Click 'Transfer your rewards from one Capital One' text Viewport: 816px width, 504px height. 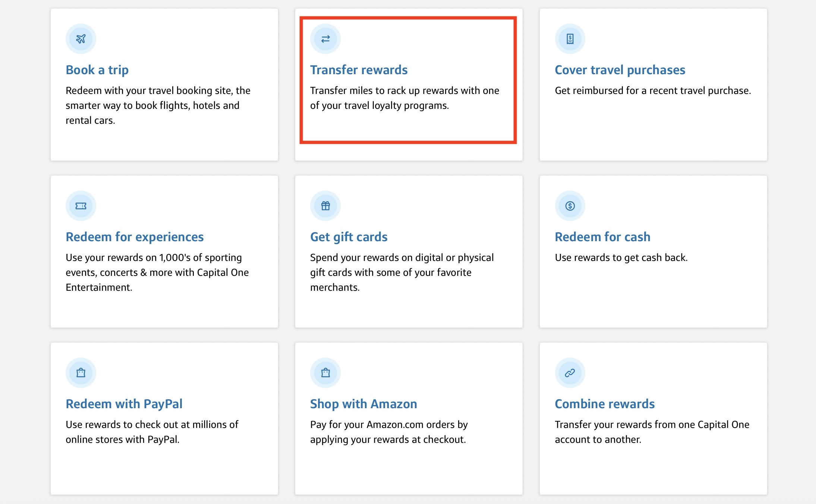pos(652,432)
